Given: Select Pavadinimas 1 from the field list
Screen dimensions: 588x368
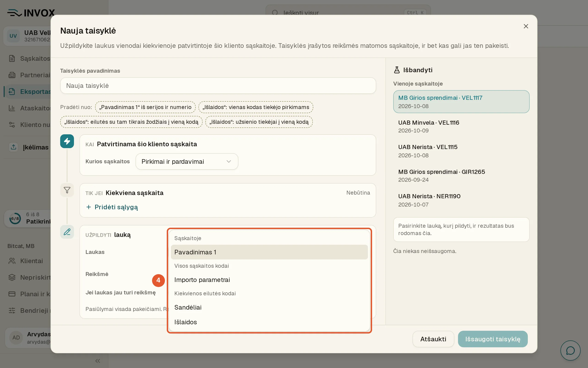Looking at the screenshot, I should 269,252.
